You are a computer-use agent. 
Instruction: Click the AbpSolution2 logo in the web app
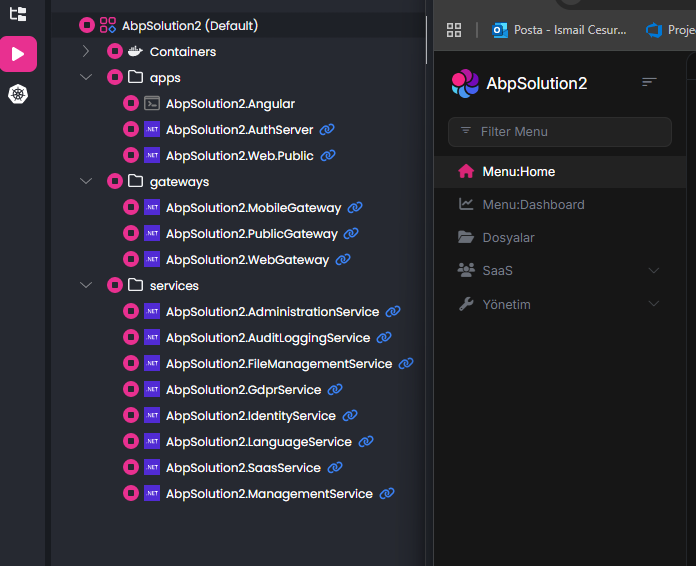[x=465, y=83]
